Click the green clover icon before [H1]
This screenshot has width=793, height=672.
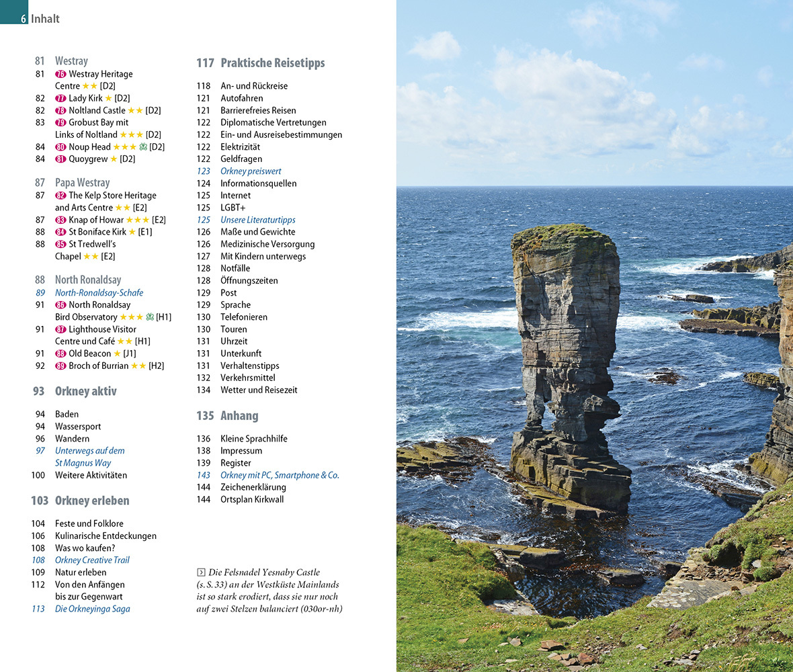150,317
